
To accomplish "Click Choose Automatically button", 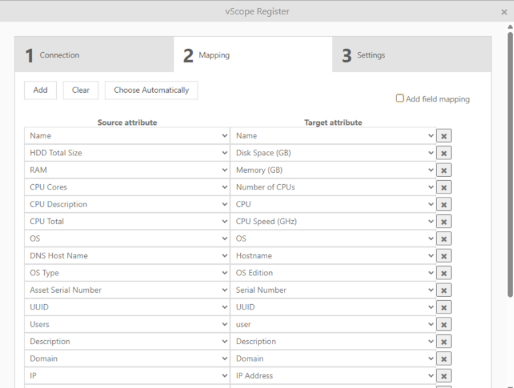I will coord(151,90).
